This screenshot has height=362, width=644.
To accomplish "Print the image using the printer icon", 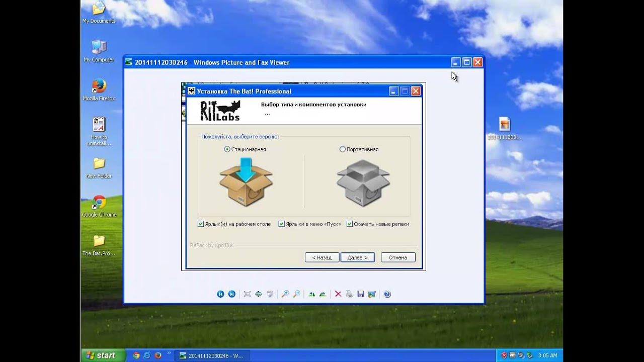I will pos(350,294).
